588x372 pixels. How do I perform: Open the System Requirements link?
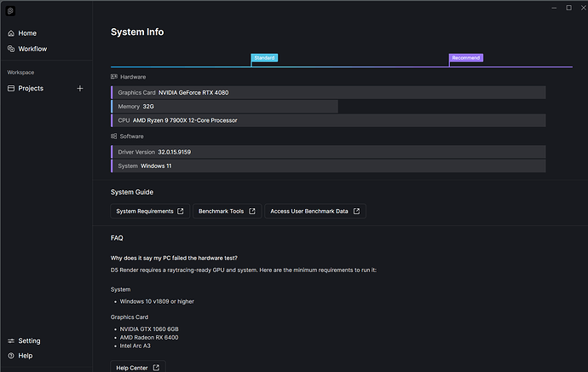point(150,211)
